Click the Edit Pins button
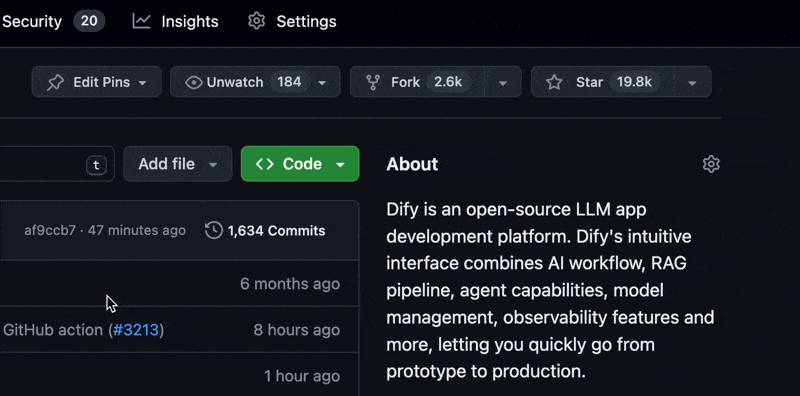This screenshot has height=396, width=800. point(96,82)
